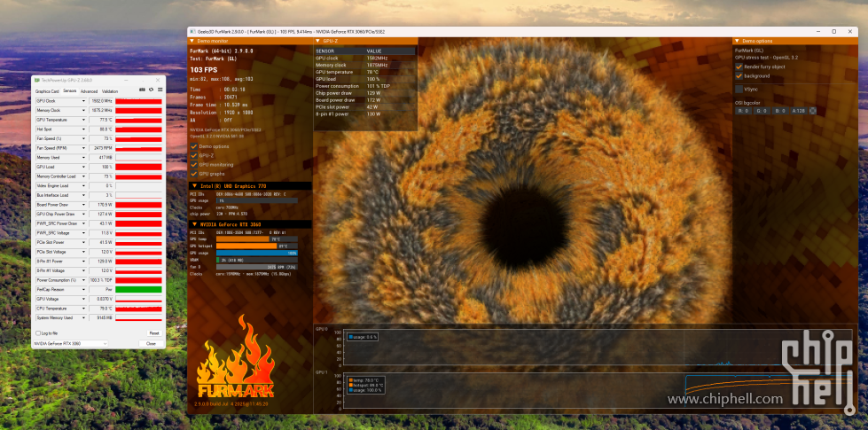The height and width of the screenshot is (430, 868).
Task: Click the GPU-Z app icon in title bar
Action: coord(35,81)
